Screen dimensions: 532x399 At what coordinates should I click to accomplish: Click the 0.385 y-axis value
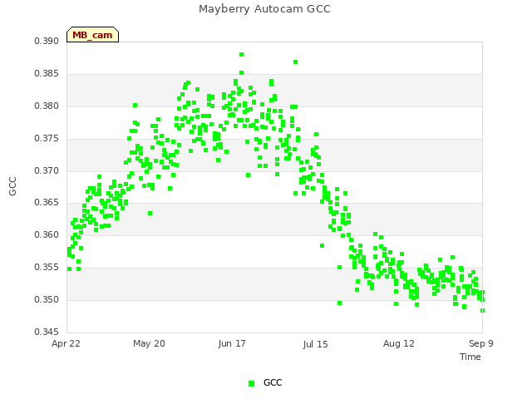pyautogui.click(x=47, y=74)
